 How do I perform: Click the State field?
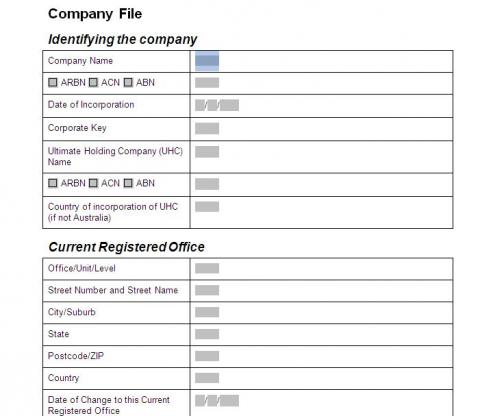[207, 334]
